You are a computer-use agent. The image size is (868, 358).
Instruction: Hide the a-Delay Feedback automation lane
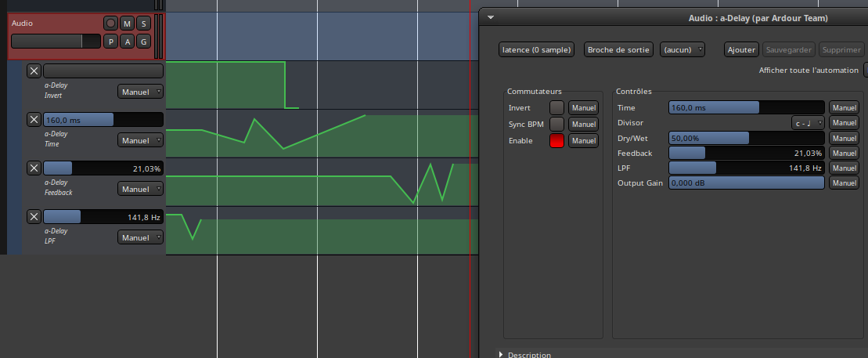point(34,168)
